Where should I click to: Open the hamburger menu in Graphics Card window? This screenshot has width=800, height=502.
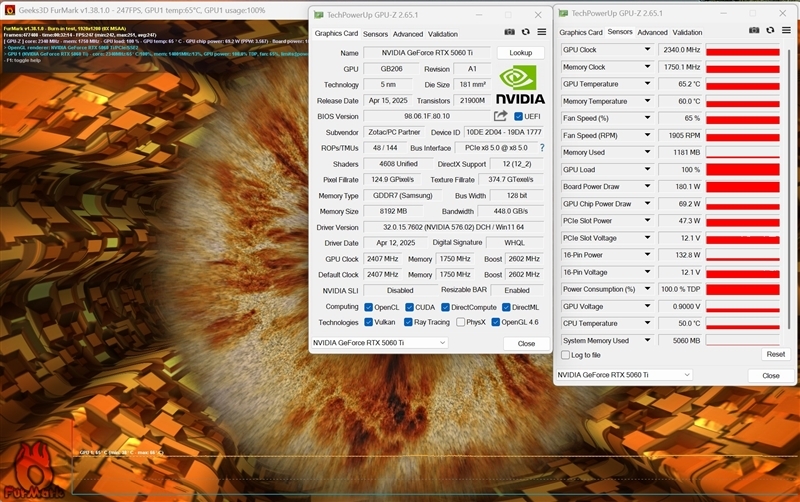[x=542, y=32]
